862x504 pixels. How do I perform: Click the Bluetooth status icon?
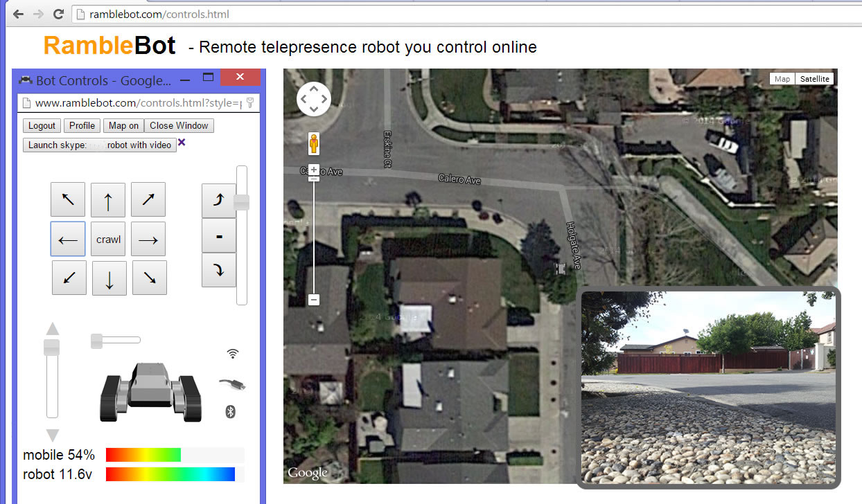click(x=231, y=412)
